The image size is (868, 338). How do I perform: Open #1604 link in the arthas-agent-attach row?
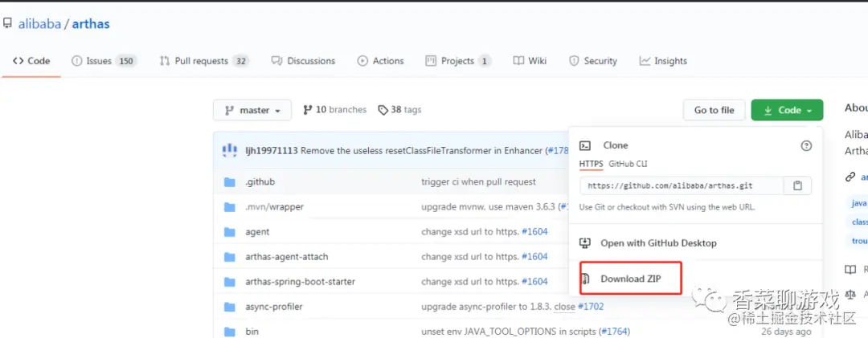(x=534, y=257)
